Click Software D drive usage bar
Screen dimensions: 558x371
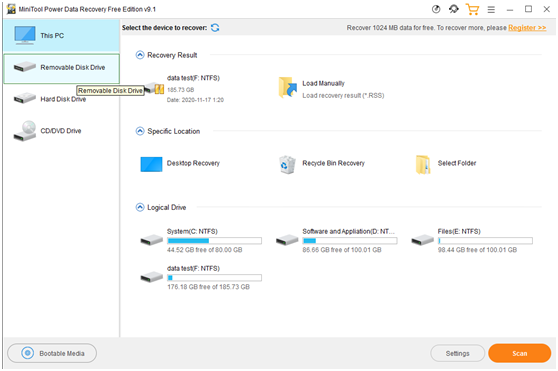(350, 241)
